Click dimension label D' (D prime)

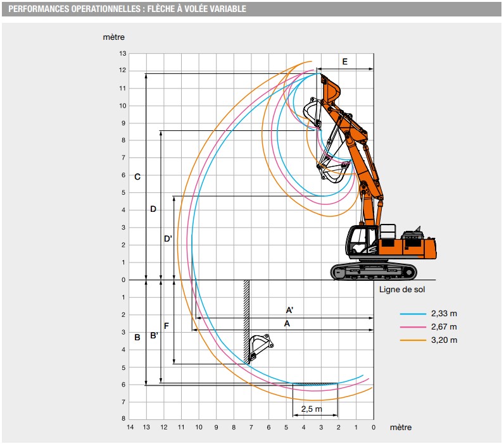168,239
